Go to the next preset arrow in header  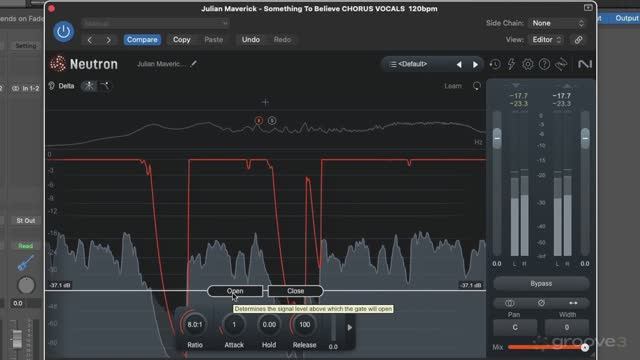click(108, 40)
